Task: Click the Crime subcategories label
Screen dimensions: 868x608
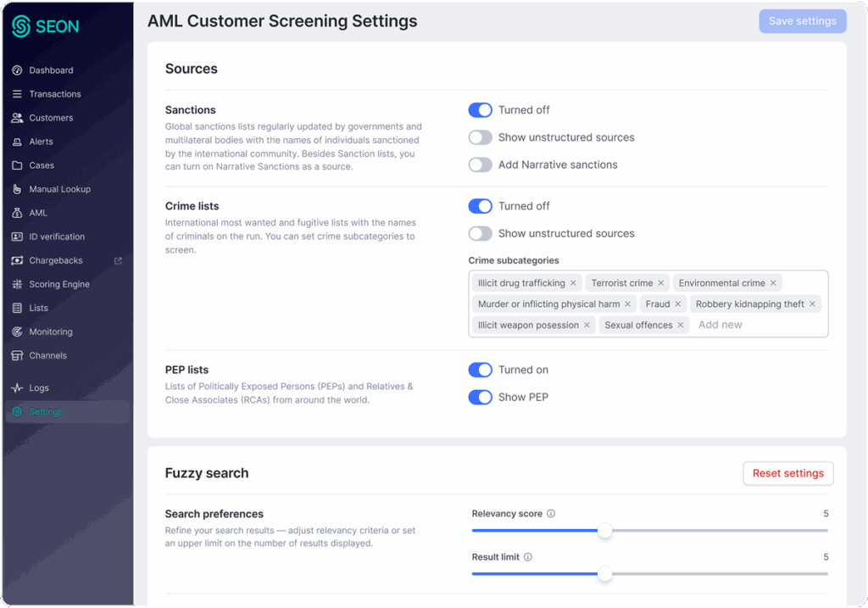Action: [x=514, y=260]
